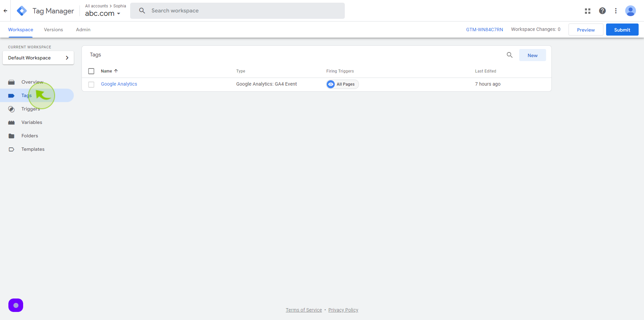
Task: Click the All accounts breadcrumb
Action: tap(97, 6)
